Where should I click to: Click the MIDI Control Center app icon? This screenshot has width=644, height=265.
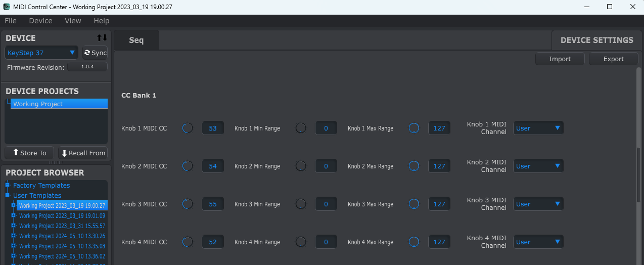pyautogui.click(x=7, y=7)
